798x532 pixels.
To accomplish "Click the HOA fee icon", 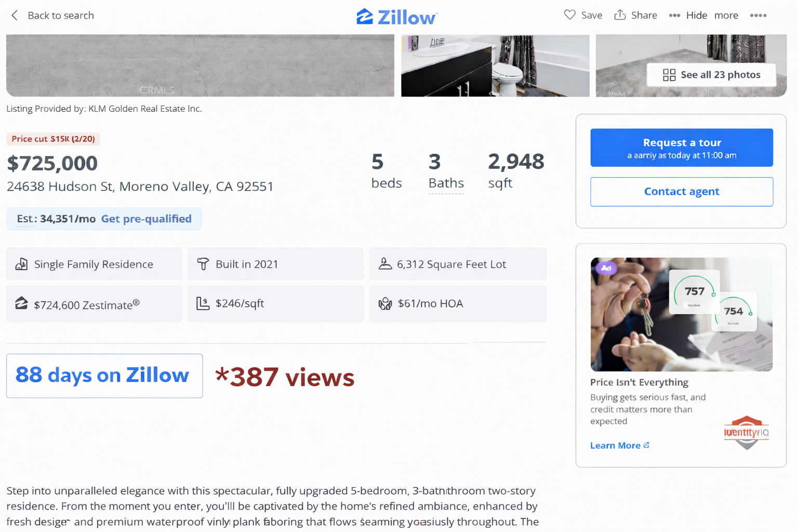I will pyautogui.click(x=385, y=303).
